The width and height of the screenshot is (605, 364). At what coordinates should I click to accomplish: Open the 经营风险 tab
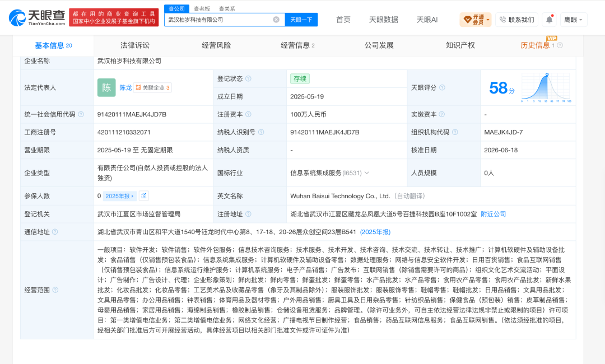tap(216, 45)
